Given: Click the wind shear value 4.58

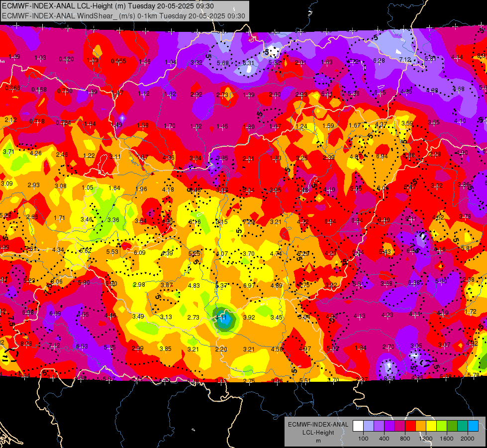Looking at the screenshot, I should [x=277, y=349].
